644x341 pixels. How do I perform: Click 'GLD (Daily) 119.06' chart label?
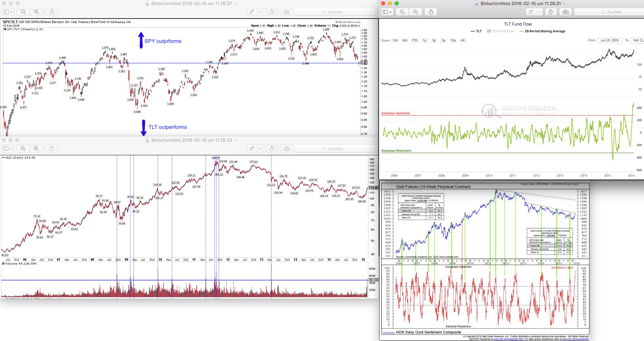[x=20, y=158]
